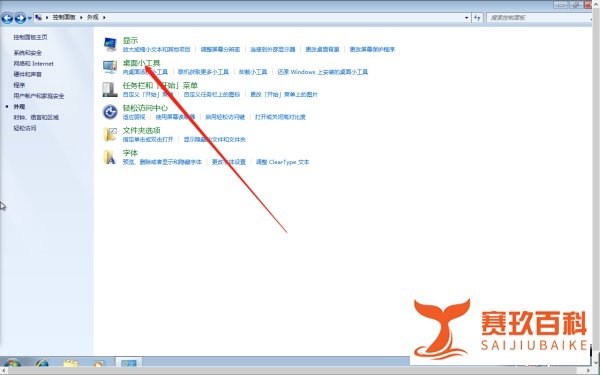Click 调整 ClearType 文本 link
This screenshot has width=600, height=375.
[x=282, y=162]
